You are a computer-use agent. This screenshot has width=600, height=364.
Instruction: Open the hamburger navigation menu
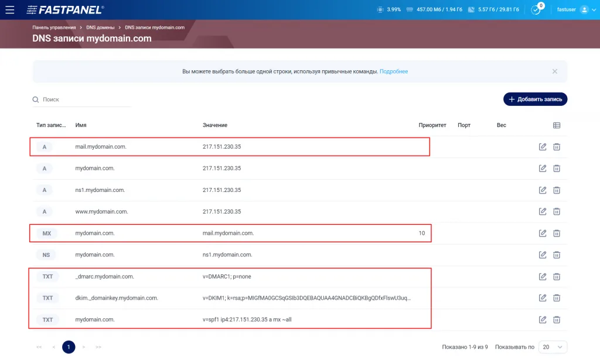point(9,9)
